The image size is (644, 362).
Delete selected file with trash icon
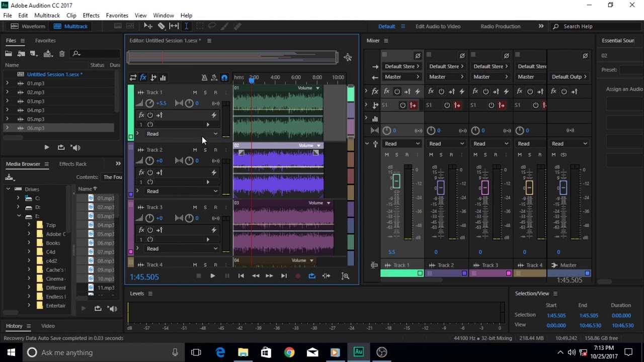tap(62, 53)
